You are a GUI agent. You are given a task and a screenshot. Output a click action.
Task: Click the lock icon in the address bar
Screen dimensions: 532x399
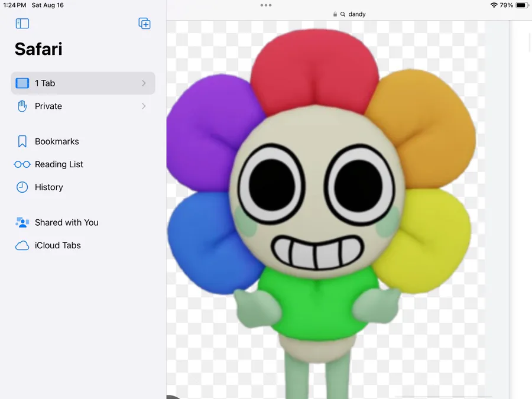point(335,14)
